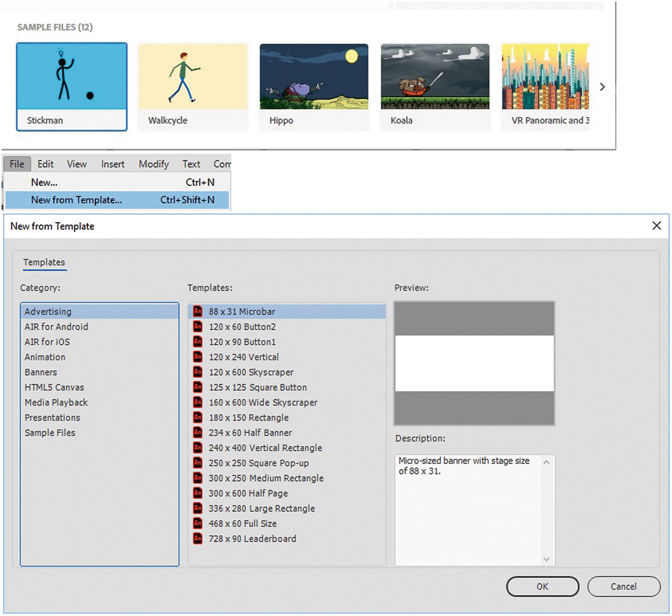Click the icon next to 468 x 60 Full Size
Screen dimensions: 672x616
[198, 523]
